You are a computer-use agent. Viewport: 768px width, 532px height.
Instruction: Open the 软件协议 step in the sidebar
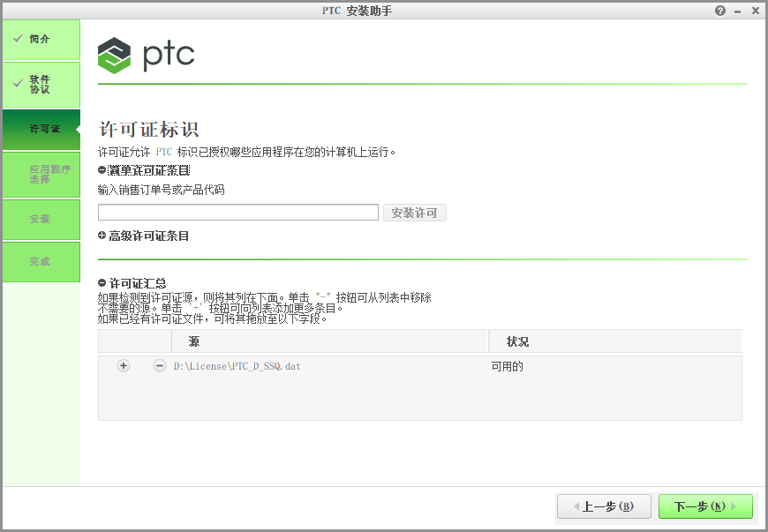[41, 84]
